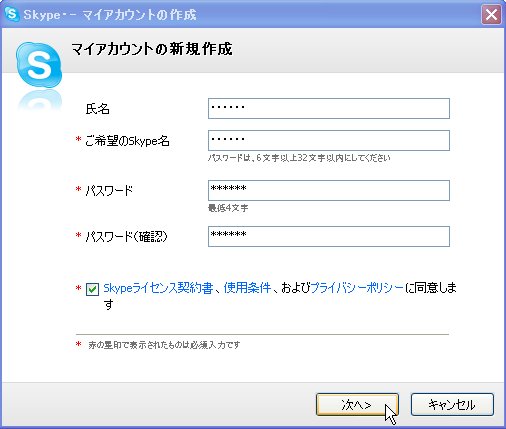The image size is (506, 429).
Task: Close the Skype account creation dialog
Action: [x=491, y=15]
